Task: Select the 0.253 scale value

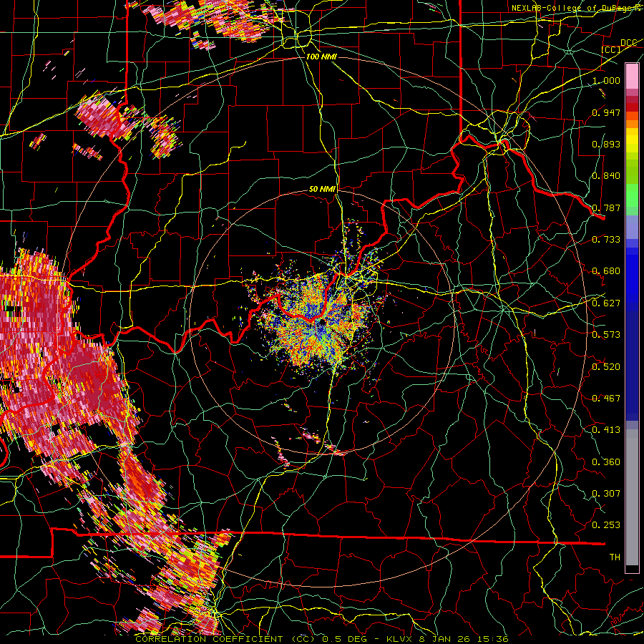Action: point(606,525)
